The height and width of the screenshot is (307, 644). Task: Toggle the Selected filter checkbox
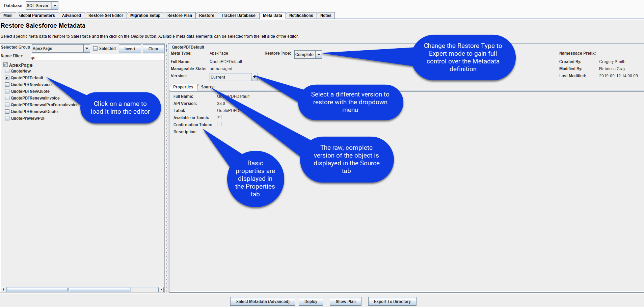(x=96, y=49)
